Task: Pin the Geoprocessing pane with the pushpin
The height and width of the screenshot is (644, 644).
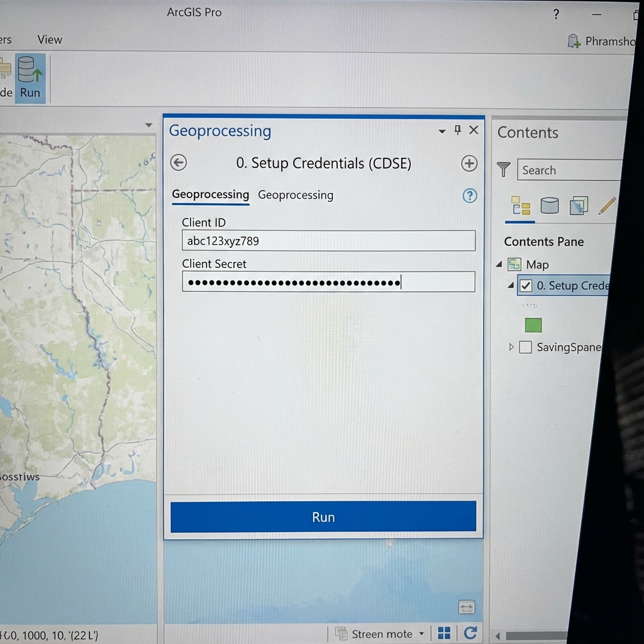Action: (x=458, y=131)
